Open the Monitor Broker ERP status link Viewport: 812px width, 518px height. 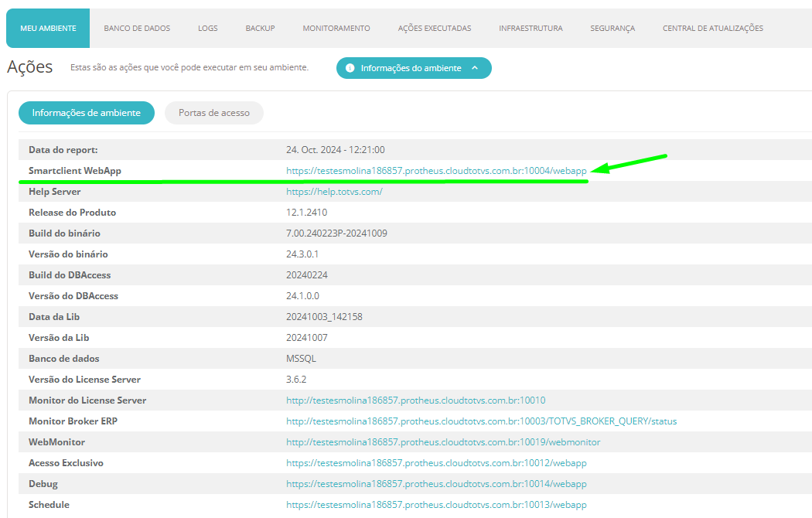480,421
